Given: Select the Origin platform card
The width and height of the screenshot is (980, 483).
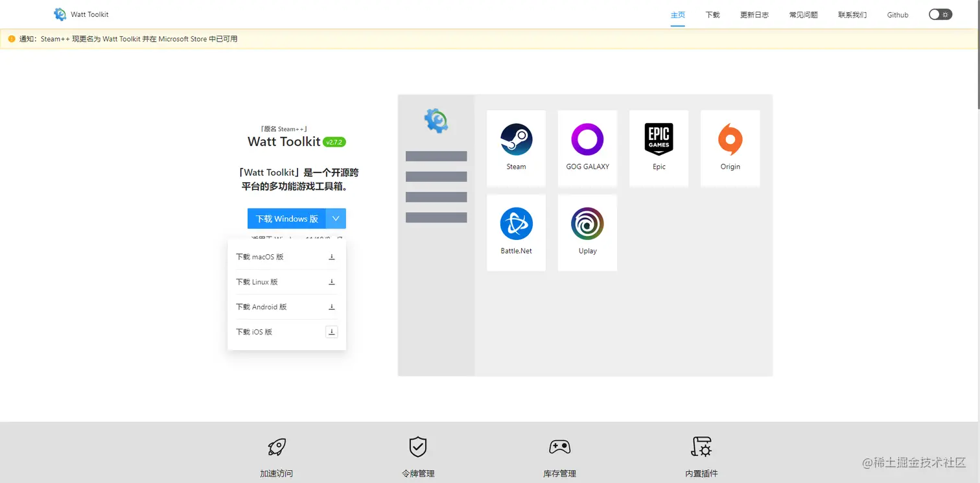Looking at the screenshot, I should [730, 148].
